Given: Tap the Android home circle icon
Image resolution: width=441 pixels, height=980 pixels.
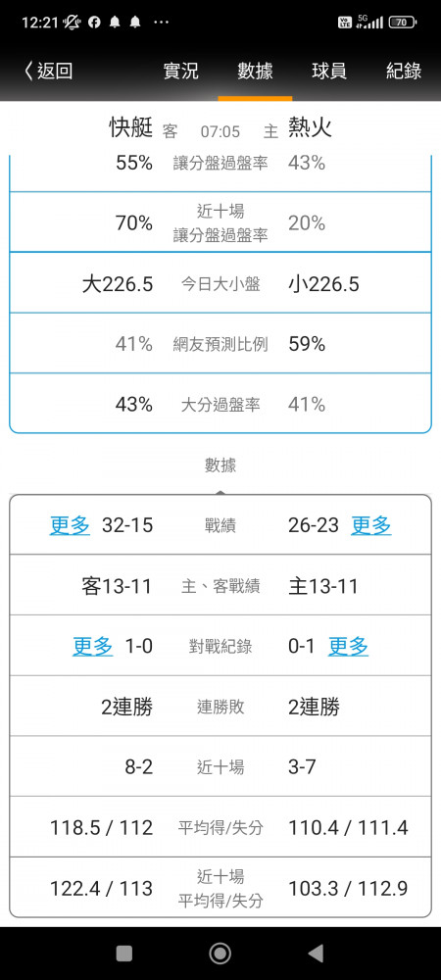Looking at the screenshot, I should (x=220, y=954).
